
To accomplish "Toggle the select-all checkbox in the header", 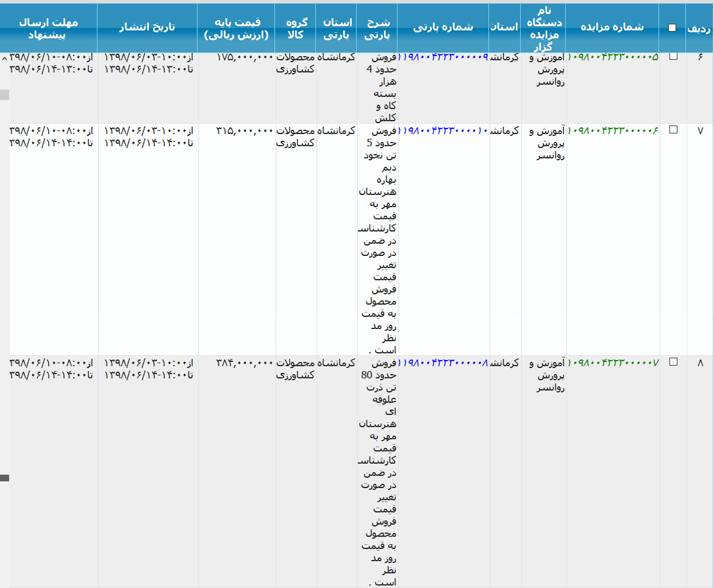I will coord(672,27).
